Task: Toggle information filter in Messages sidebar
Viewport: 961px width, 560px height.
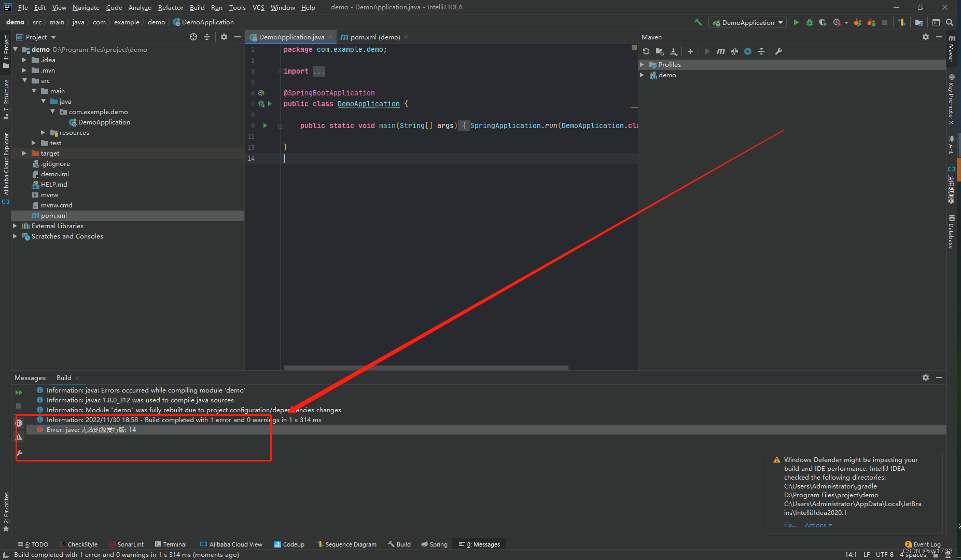Action: [x=19, y=423]
